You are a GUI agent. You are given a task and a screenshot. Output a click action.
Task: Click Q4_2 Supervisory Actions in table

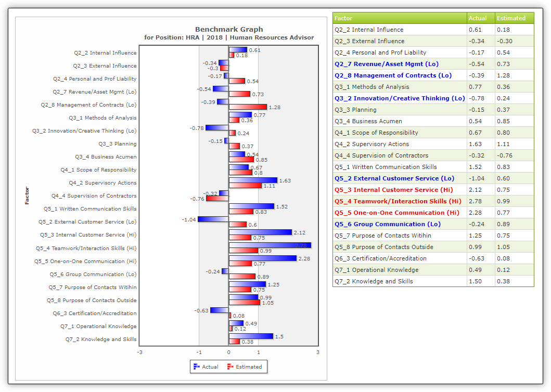pos(372,144)
